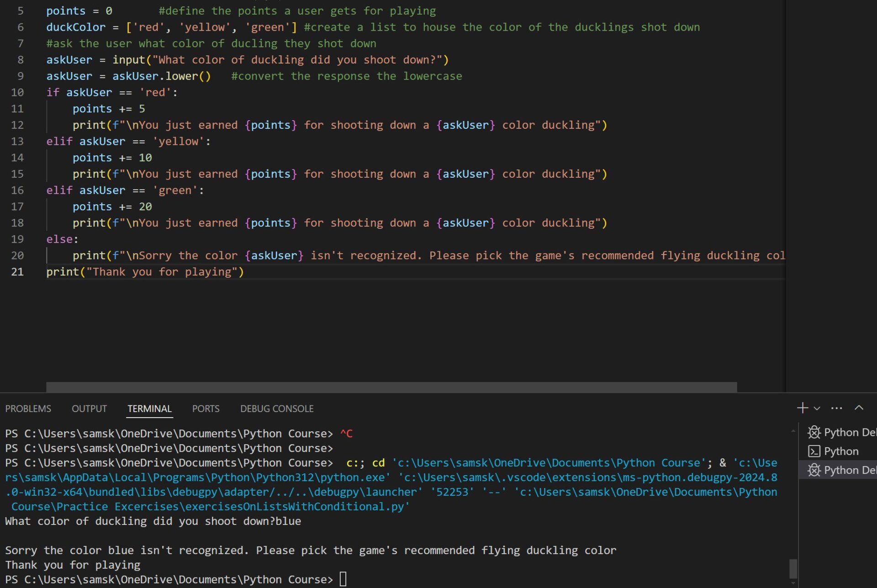Select the OUTPUT tab
877x588 pixels.
pos(89,408)
